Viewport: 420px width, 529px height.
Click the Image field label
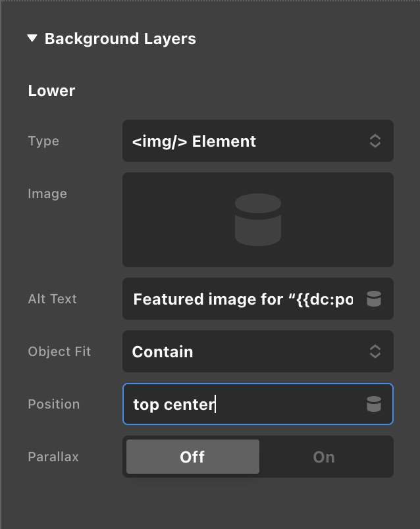point(47,193)
